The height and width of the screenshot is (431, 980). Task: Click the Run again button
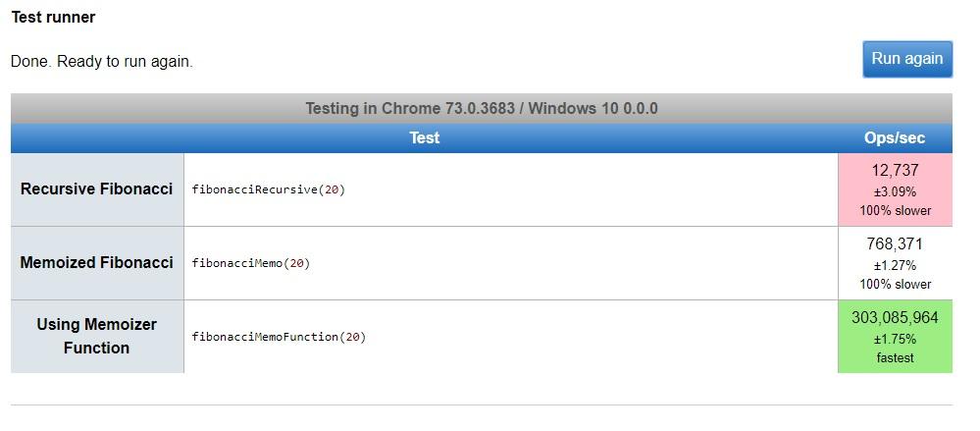pyautogui.click(x=906, y=59)
